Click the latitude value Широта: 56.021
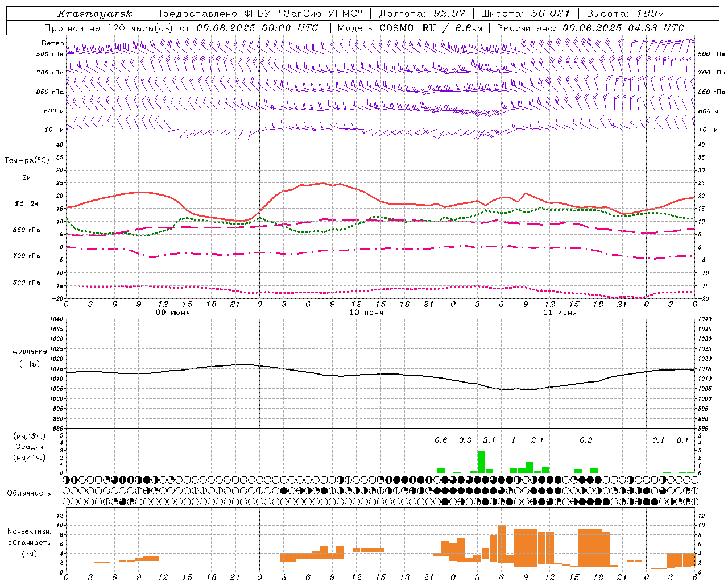Viewport: 728px width, 582px height. click(525, 14)
